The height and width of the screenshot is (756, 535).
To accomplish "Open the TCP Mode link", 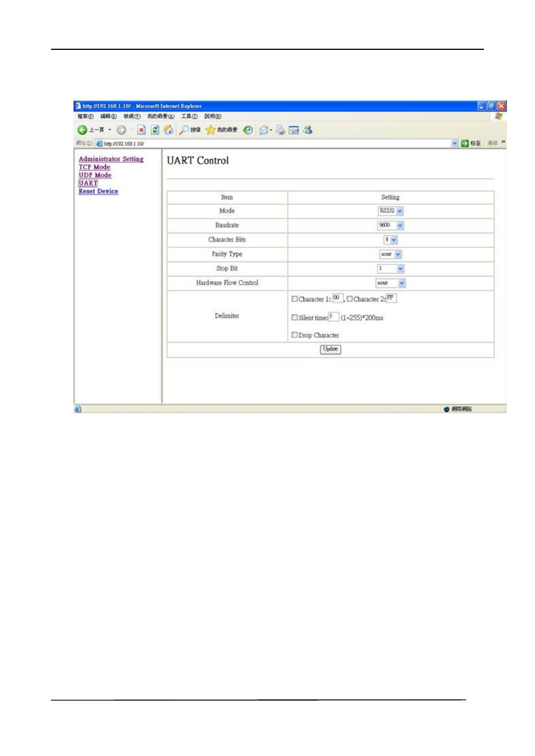I will coord(94,167).
